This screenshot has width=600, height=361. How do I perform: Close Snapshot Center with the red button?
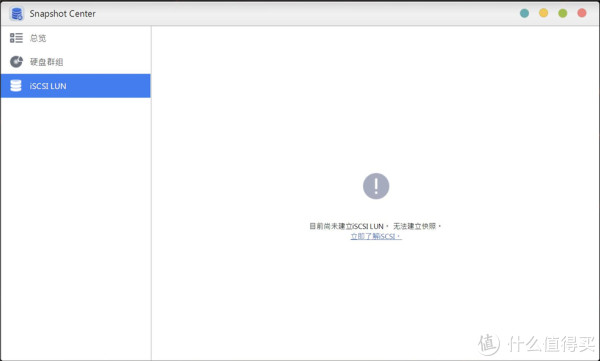tap(582, 13)
